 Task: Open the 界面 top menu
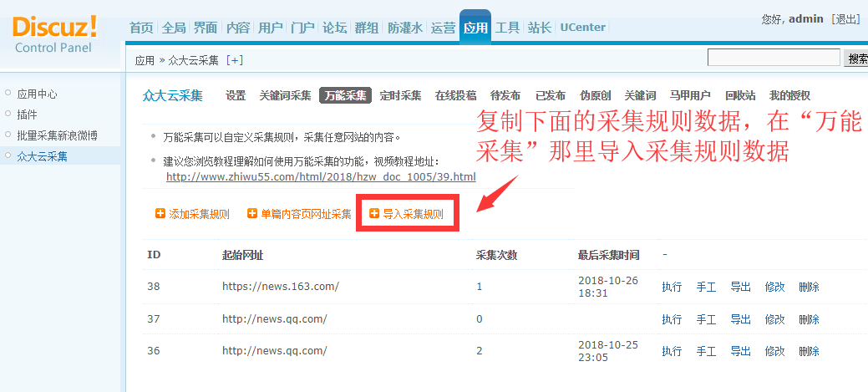[x=206, y=28]
